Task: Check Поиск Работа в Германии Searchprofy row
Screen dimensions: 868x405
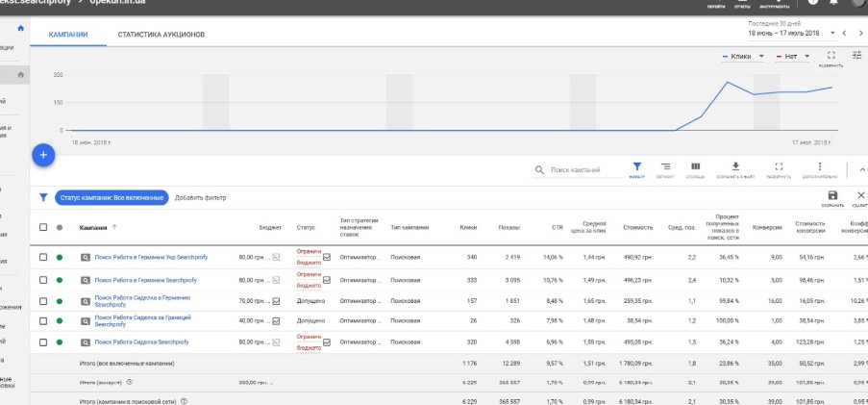Action: pos(43,280)
